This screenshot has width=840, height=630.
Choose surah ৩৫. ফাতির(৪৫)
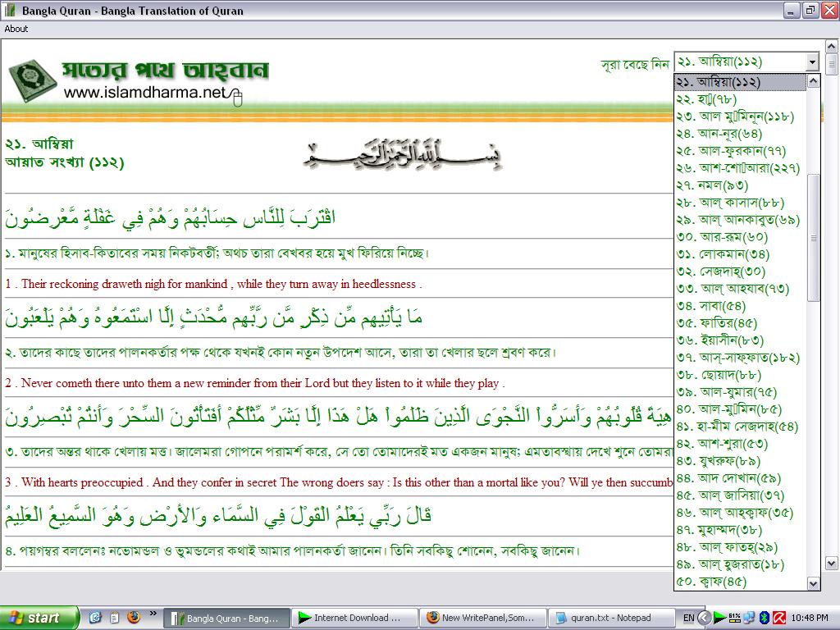click(x=740, y=323)
